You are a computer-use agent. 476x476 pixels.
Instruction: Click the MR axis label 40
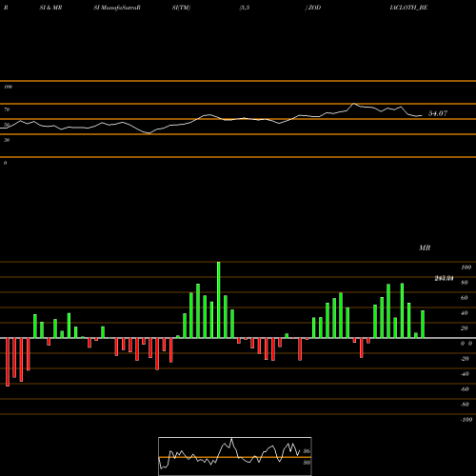[x=465, y=313]
